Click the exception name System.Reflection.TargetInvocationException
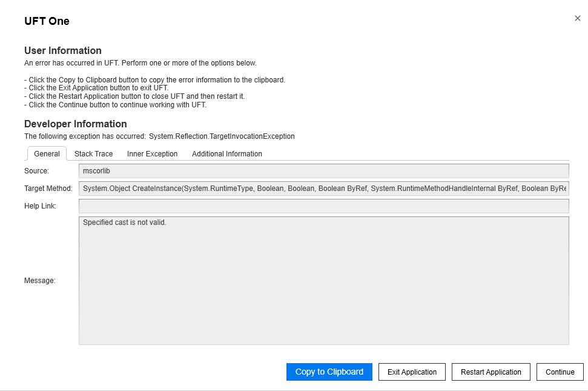 (x=222, y=136)
